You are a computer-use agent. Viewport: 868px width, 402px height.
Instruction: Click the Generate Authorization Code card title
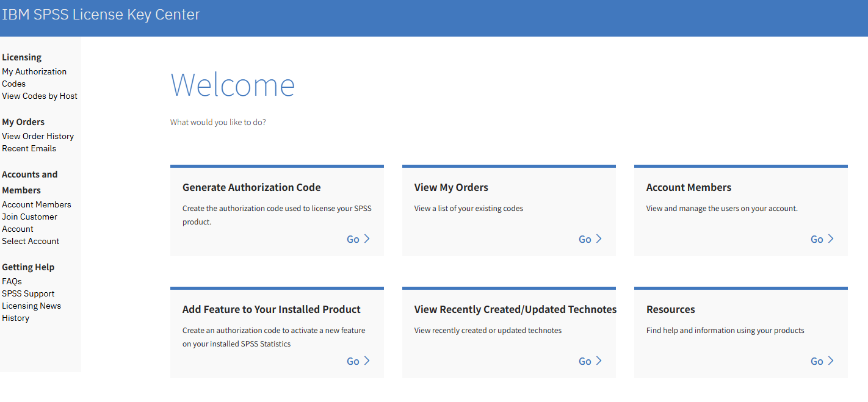coord(251,187)
